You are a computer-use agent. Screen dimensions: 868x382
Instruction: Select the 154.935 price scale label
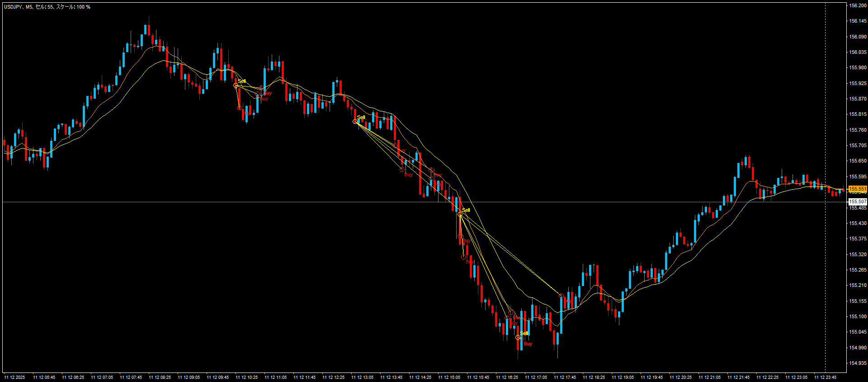(858, 363)
